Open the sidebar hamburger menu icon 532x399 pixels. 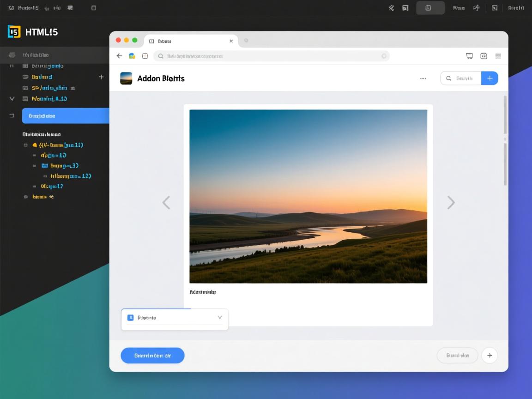(x=12, y=55)
